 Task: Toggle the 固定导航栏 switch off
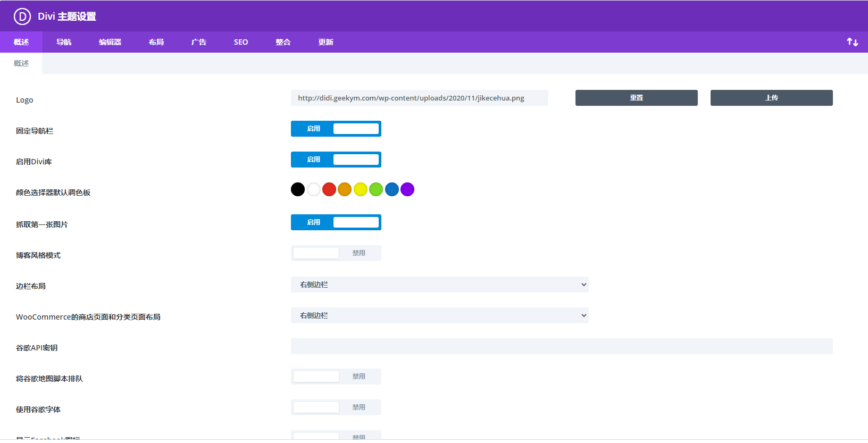(336, 129)
